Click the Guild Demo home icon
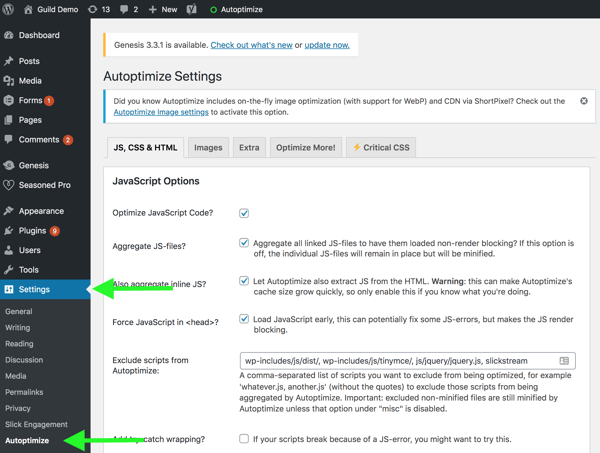 [x=28, y=9]
